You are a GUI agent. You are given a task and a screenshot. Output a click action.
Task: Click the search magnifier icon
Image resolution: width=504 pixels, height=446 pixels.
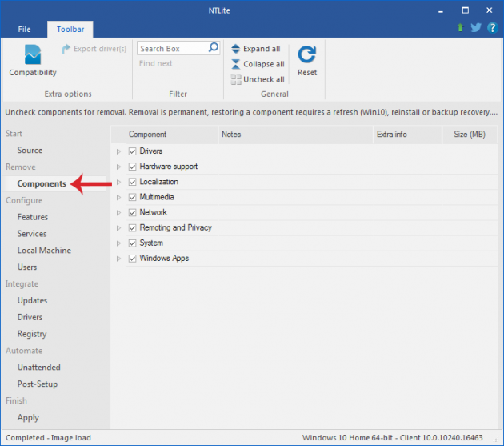[214, 47]
